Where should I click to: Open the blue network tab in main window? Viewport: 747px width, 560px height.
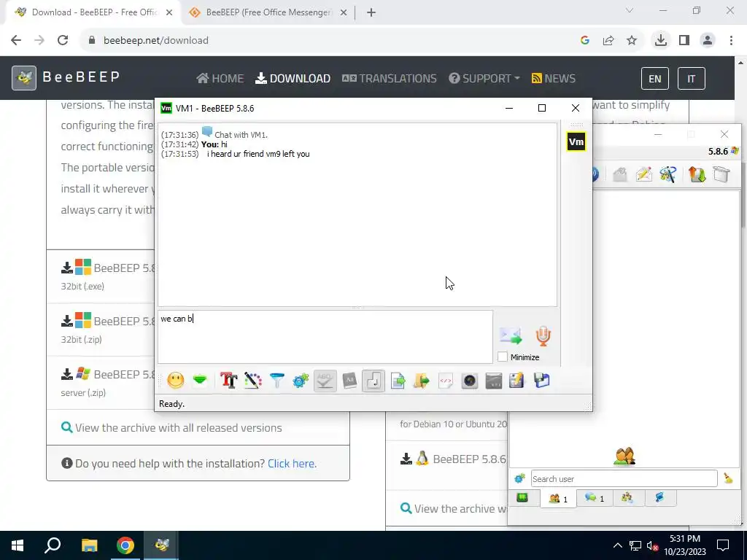tap(659, 498)
